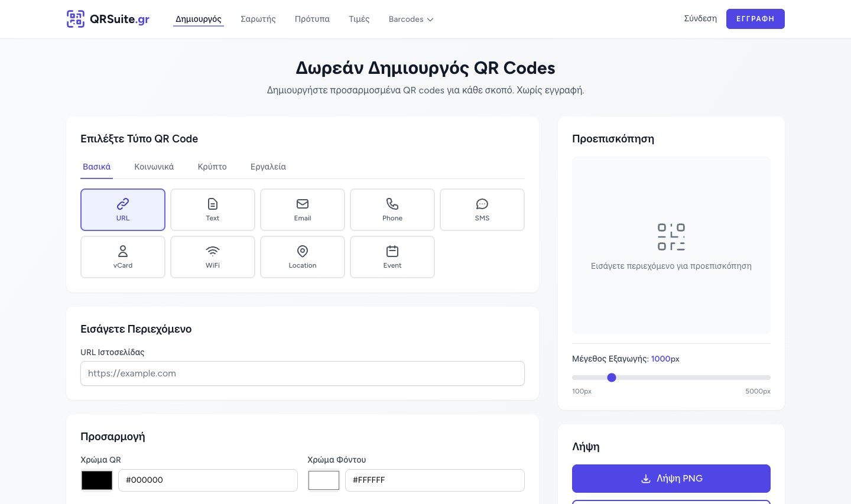
Task: Select the URL QR type card
Action: [x=123, y=210]
